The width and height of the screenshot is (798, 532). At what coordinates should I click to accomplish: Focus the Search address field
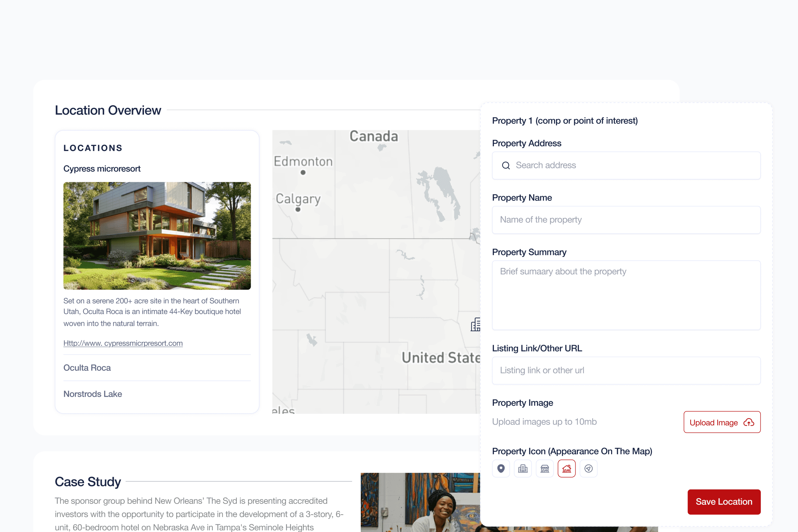pos(631,165)
